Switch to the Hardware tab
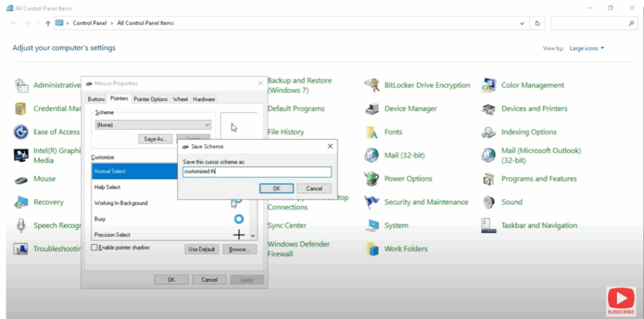 [x=204, y=99]
